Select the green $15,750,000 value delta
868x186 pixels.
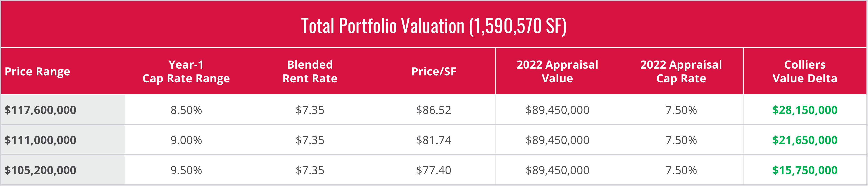pos(805,170)
